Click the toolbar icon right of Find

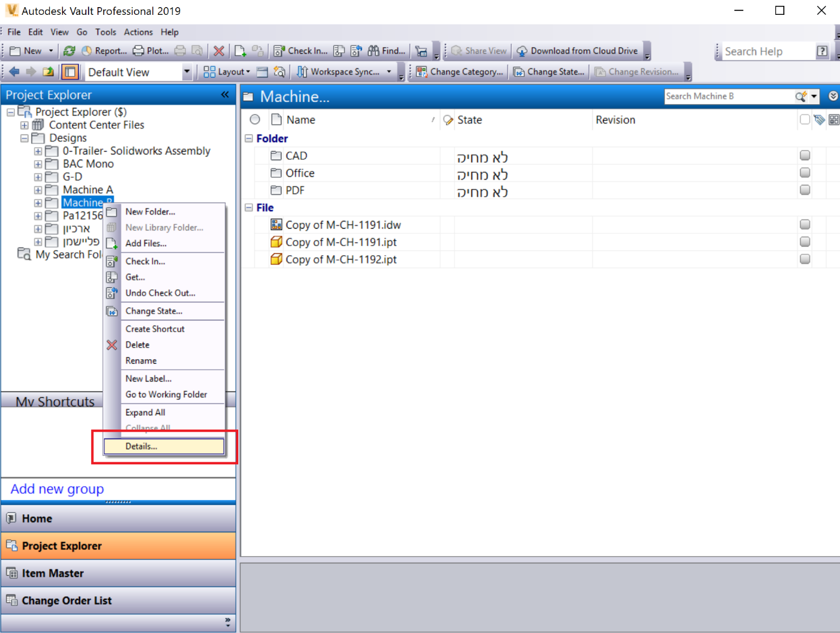click(421, 50)
